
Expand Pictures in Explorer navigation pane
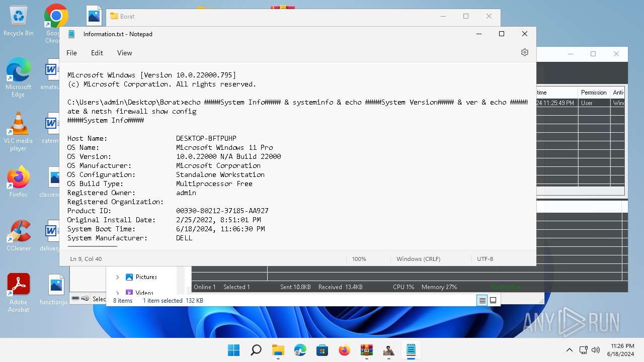point(117,277)
